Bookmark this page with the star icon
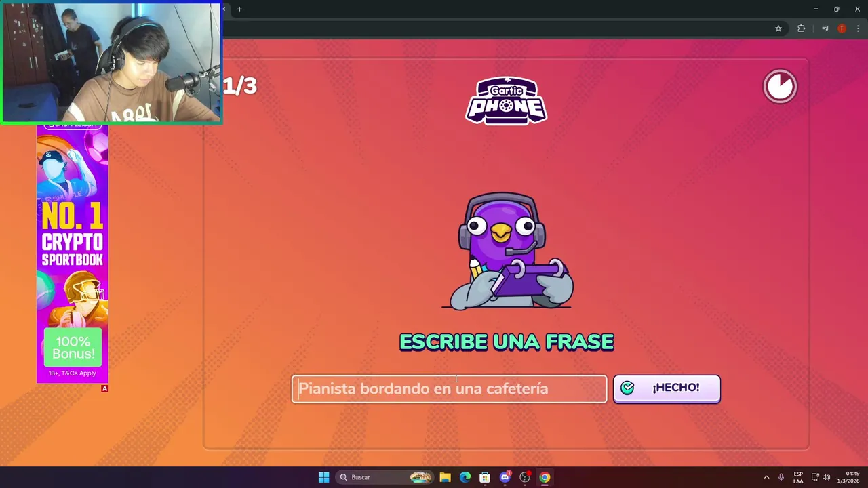This screenshot has height=488, width=868. (778, 28)
